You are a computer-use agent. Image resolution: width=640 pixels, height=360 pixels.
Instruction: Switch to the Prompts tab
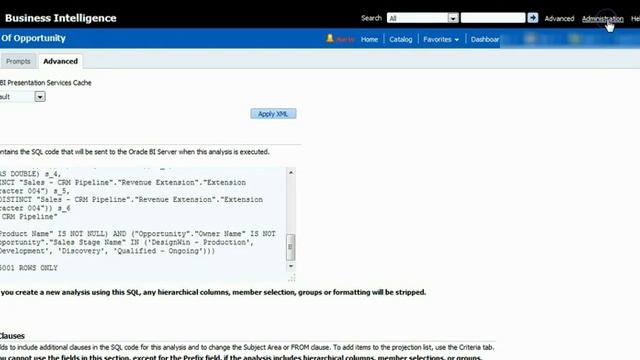coord(18,61)
